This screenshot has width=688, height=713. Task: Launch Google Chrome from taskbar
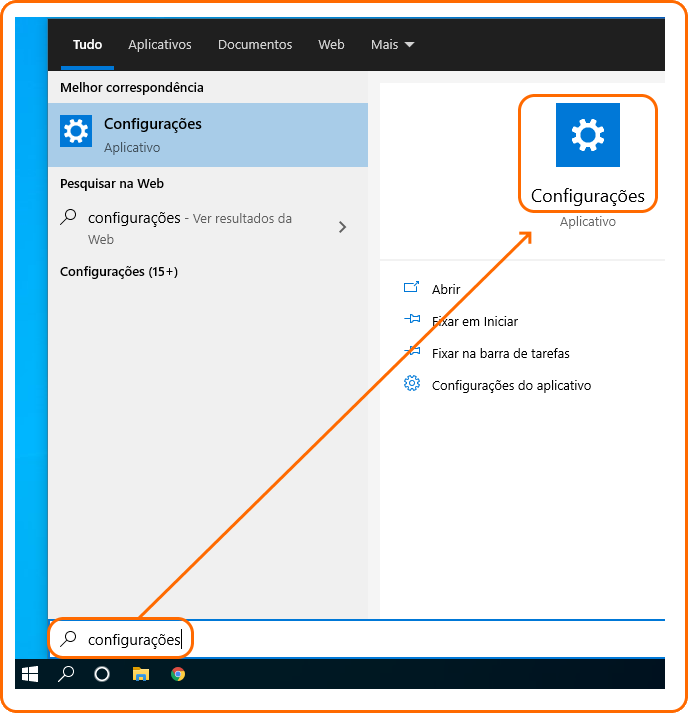178,674
